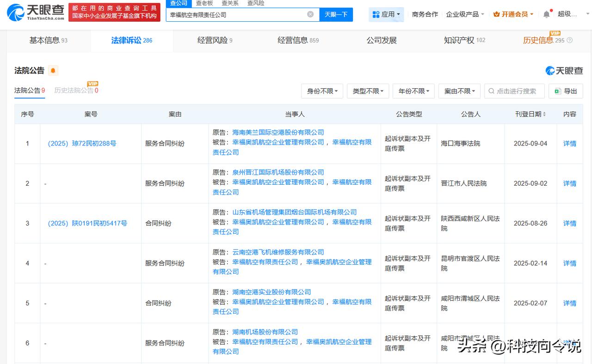This screenshot has width=592, height=364.
Task: Select the 查公司 search mode tab
Action: (179, 3)
